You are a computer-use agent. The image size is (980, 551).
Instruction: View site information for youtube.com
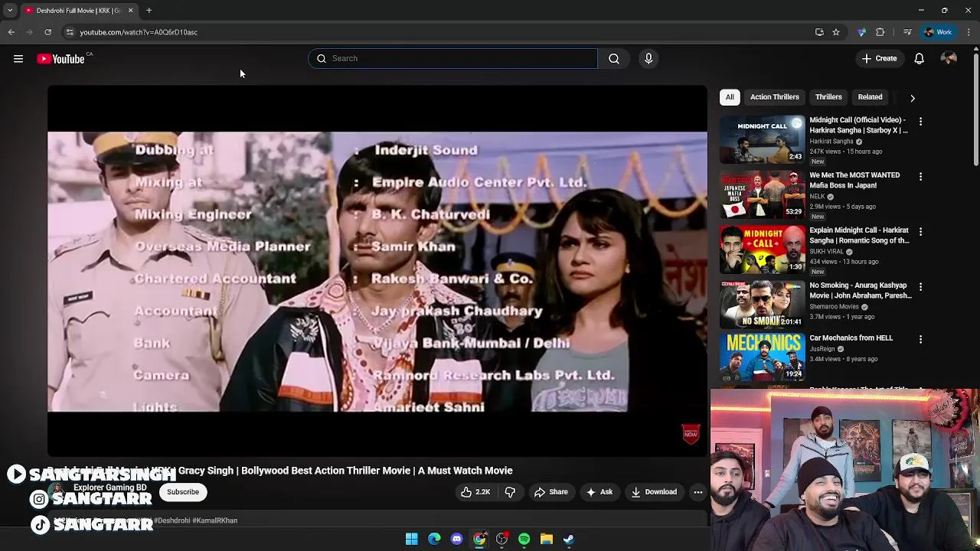click(69, 32)
